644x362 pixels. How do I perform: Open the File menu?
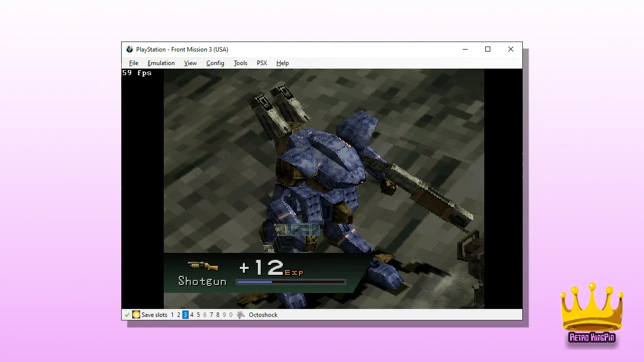tap(134, 63)
